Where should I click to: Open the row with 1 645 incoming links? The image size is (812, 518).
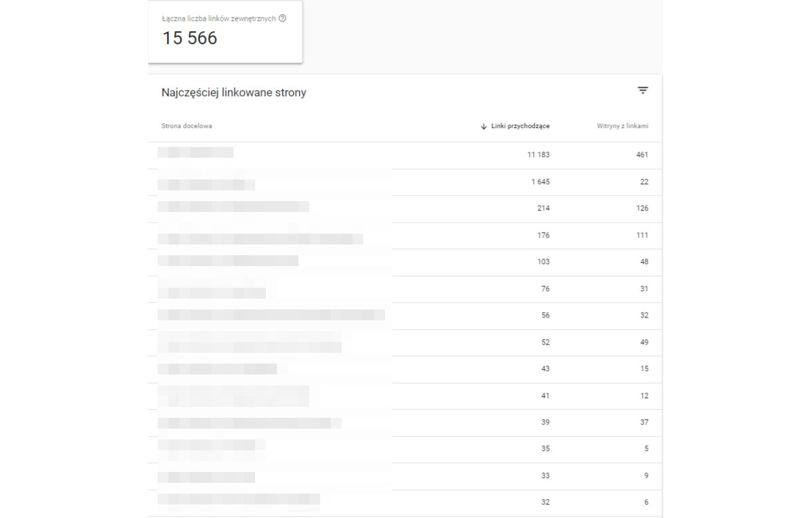pos(405,182)
